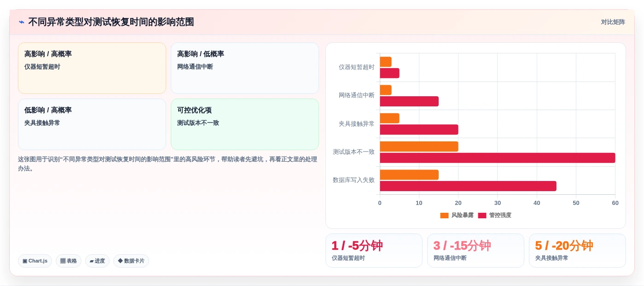This screenshot has height=286, width=644.
Task: Select the 高影响 / 低概率 quadrant card
Action: coord(245,68)
